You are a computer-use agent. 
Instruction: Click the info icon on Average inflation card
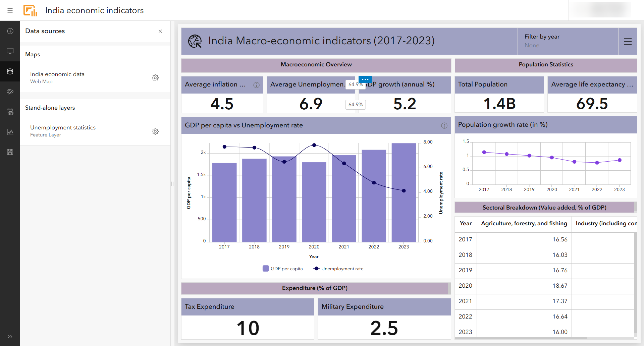(257, 85)
